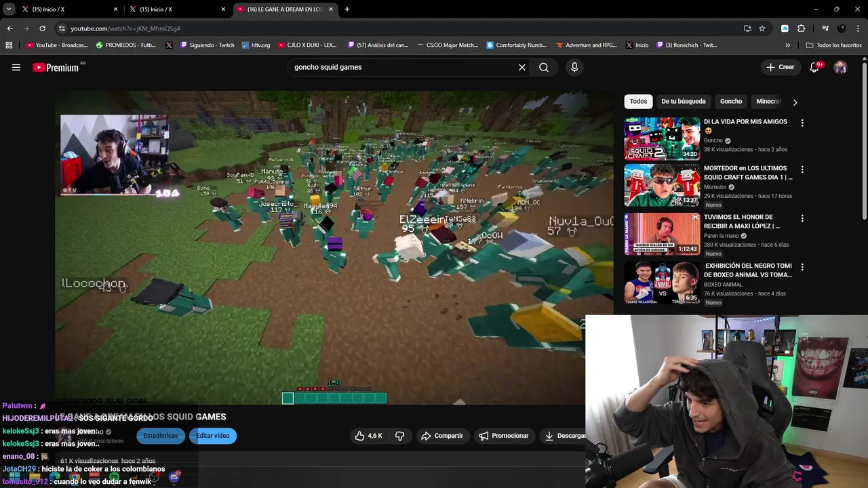Image resolution: width=868 pixels, height=488 pixels.
Task: Open the florvichich - Twit... bookmark
Action: pyautogui.click(x=686, y=45)
